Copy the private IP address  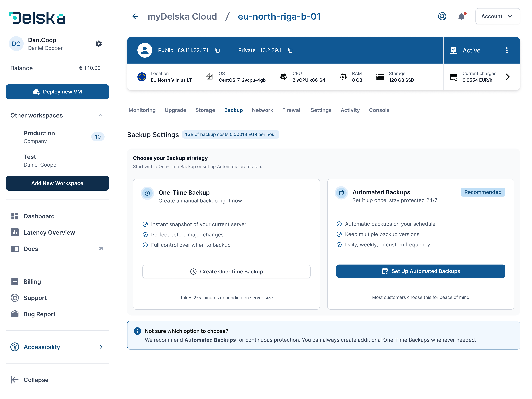(x=290, y=50)
